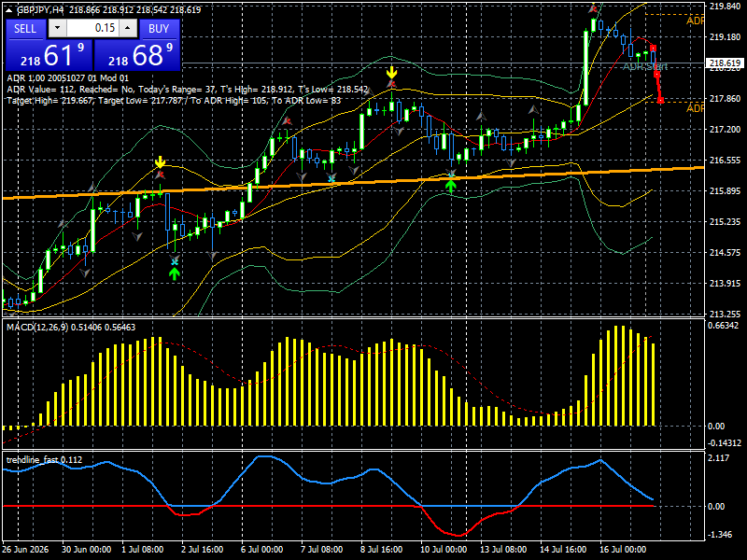Click the current price label 218.619
Screen dimensions: 747x560
tap(725, 63)
